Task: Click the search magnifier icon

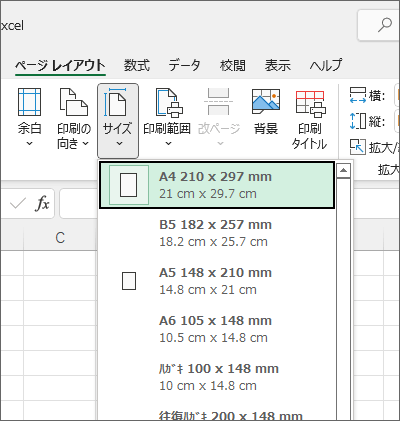Action: (385, 25)
